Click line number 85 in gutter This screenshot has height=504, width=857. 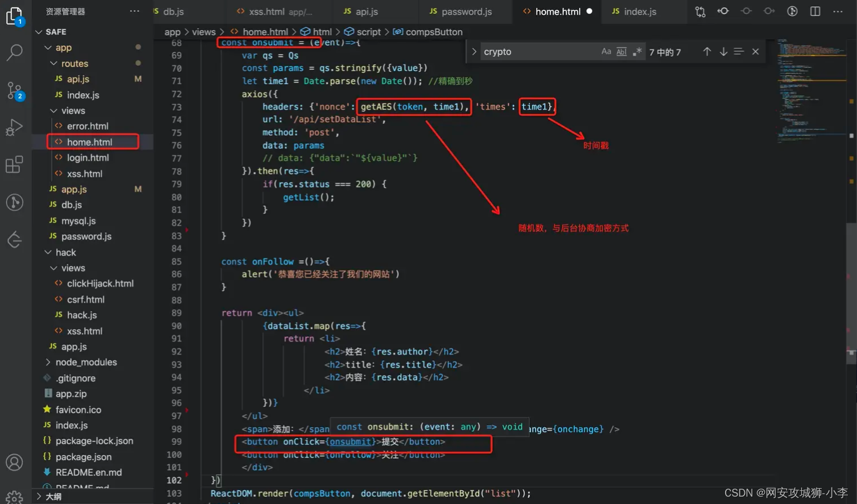point(176,261)
